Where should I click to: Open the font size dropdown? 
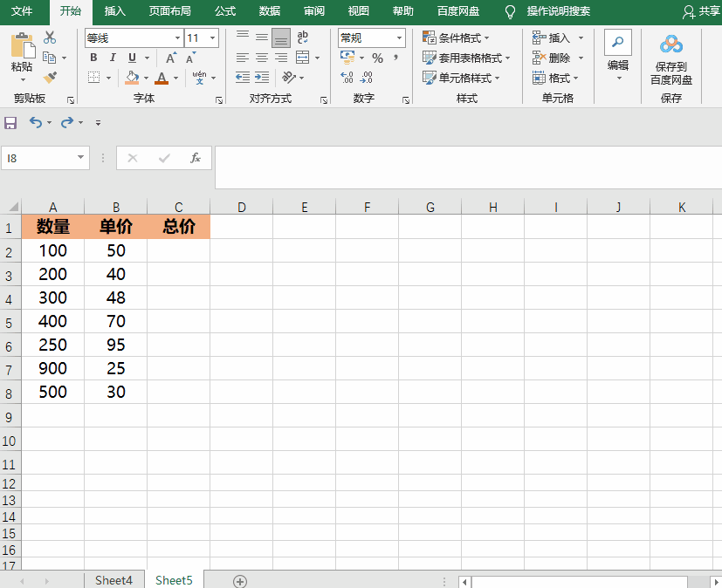click(x=212, y=38)
